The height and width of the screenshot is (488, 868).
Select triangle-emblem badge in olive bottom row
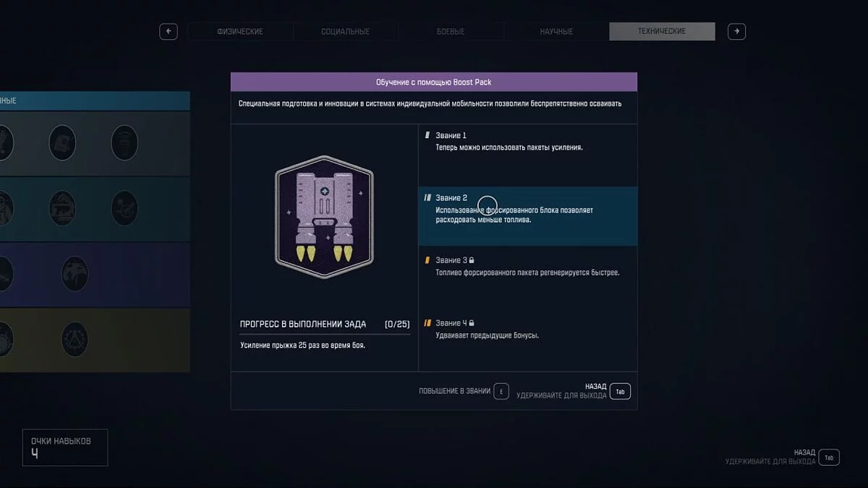pyautogui.click(x=75, y=339)
